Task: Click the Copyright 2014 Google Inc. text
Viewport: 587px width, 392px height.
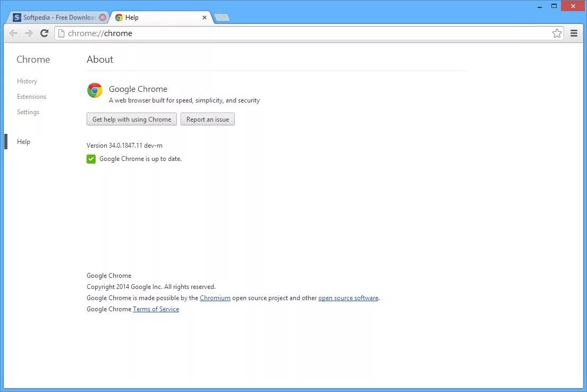Action: (151, 287)
